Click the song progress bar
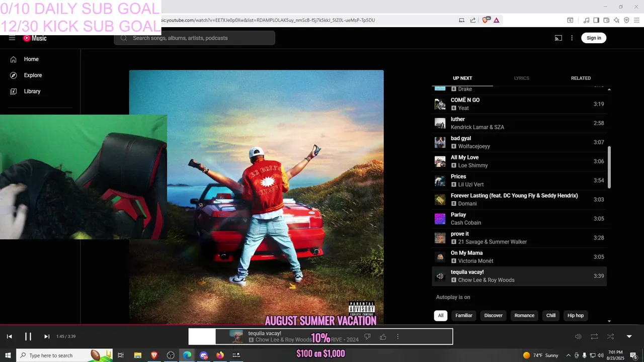This screenshot has width=644, height=362. [322, 325]
